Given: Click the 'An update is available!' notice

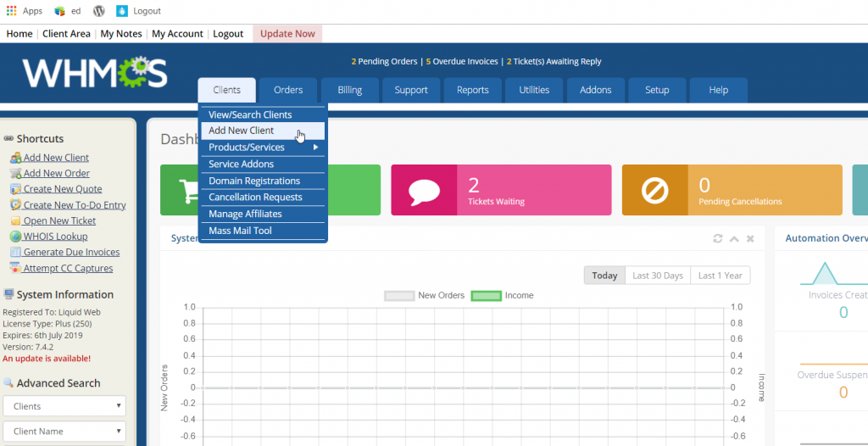Looking at the screenshot, I should click(47, 359).
